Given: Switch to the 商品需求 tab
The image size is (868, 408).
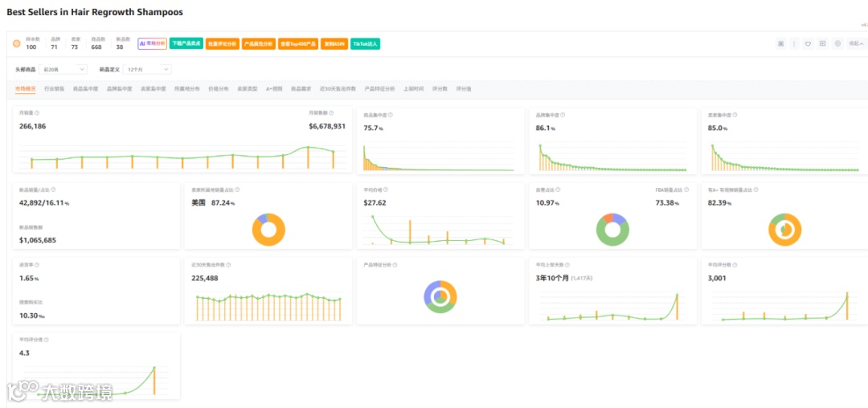Looking at the screenshot, I should click(301, 88).
